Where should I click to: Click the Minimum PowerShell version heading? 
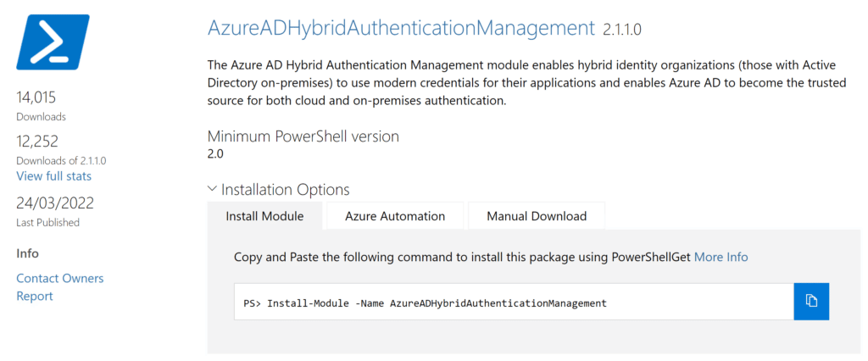[303, 136]
